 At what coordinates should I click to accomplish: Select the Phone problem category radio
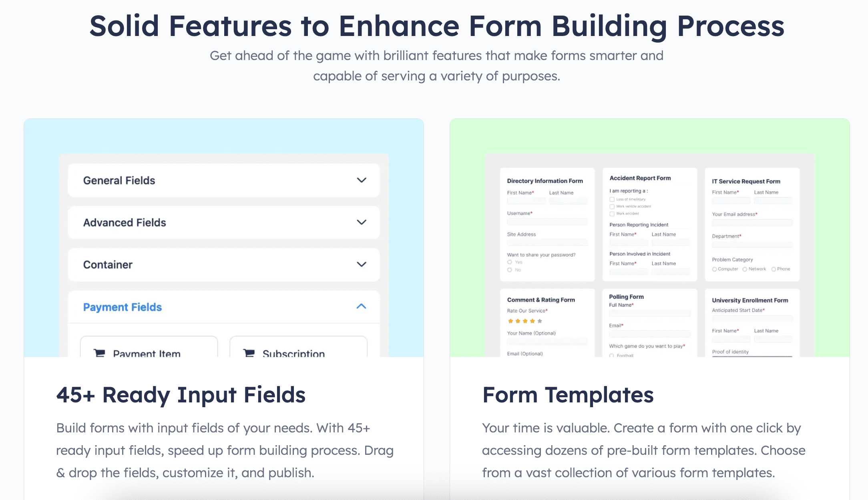[774, 269]
